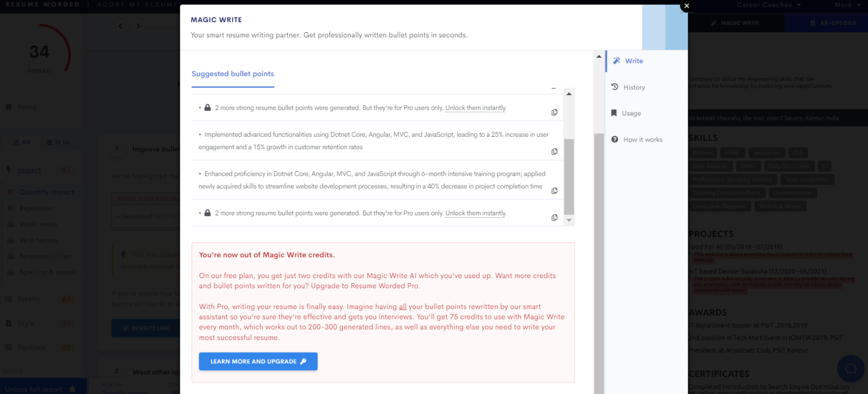
Task: Click the lock icon beside Weak verbs
Action: (x=10, y=224)
